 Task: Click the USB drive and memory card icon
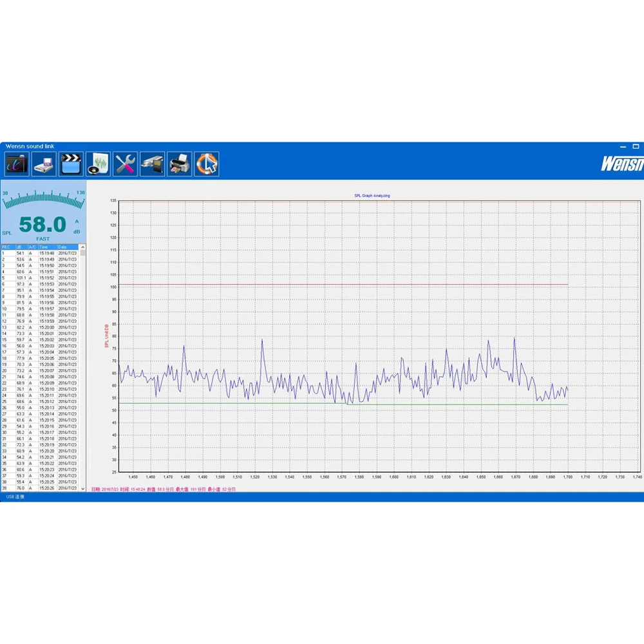pos(153,164)
